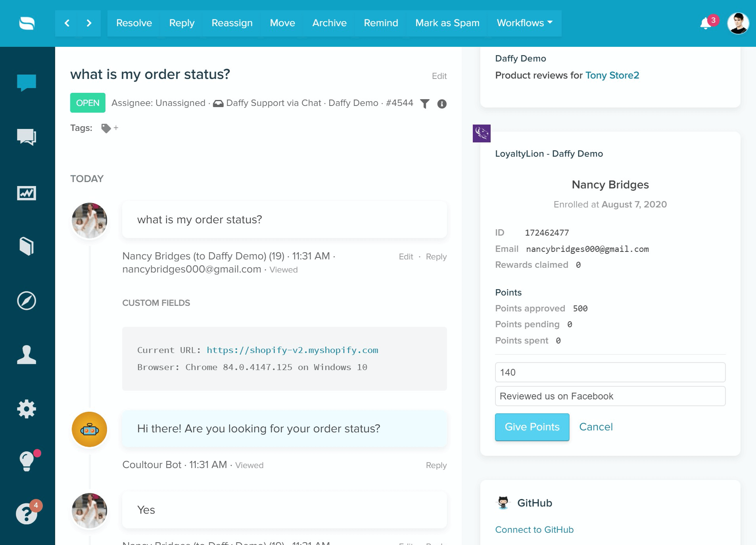
Task: Click the LoyaltyLion app logo
Action: 482,133
